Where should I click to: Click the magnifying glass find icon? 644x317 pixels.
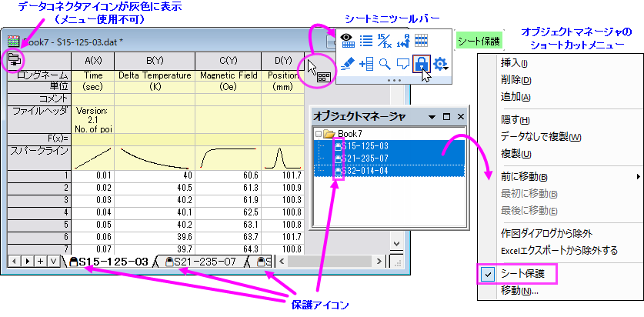(385, 64)
